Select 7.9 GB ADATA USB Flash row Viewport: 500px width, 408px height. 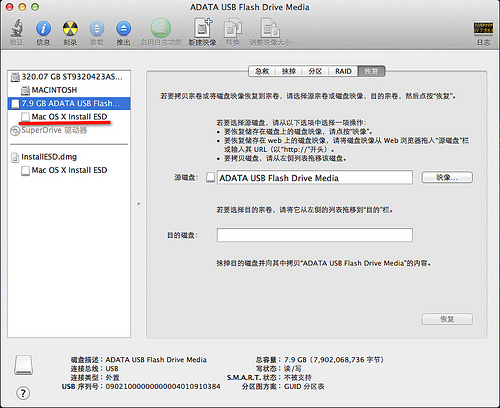coord(69,104)
